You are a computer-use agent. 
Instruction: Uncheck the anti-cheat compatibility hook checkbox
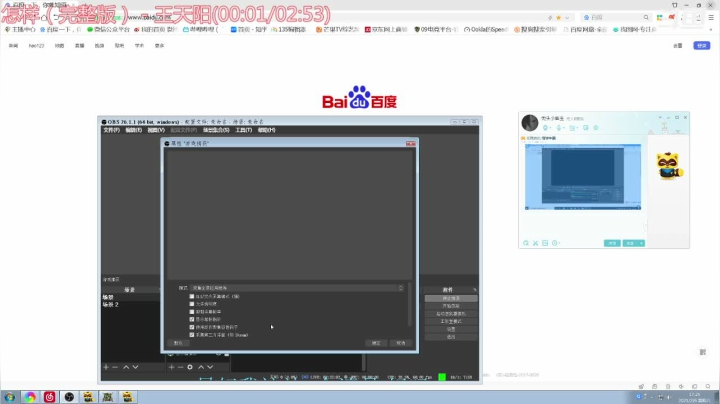(x=192, y=327)
